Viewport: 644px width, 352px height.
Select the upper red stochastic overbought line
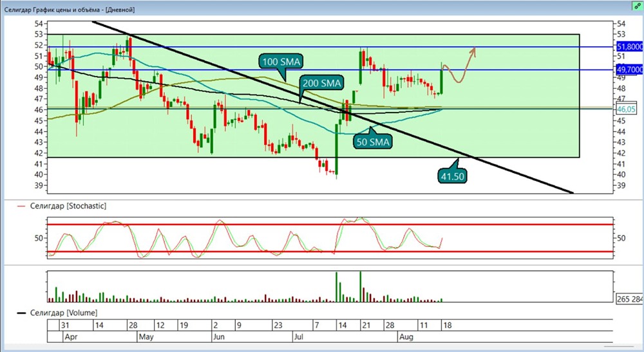pyautogui.click(x=330, y=225)
